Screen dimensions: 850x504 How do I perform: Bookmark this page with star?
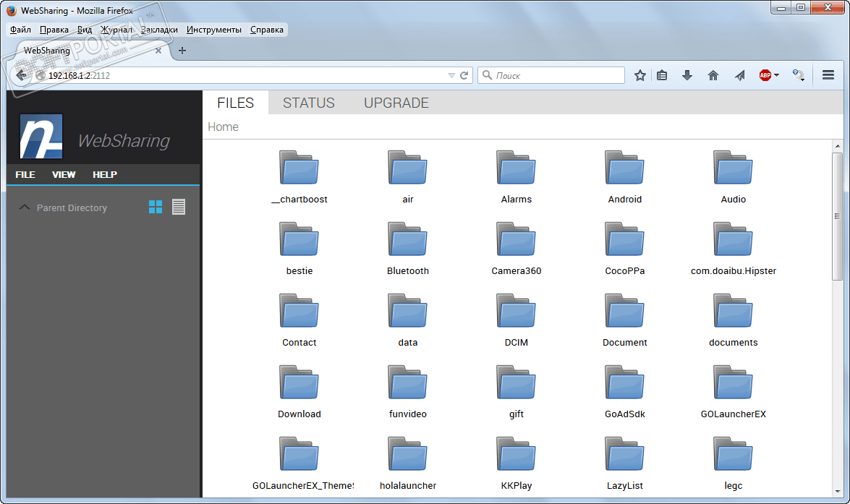(x=639, y=75)
